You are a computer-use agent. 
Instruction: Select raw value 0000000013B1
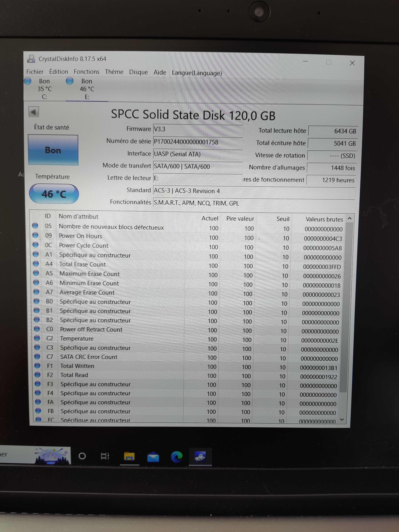coord(319,368)
